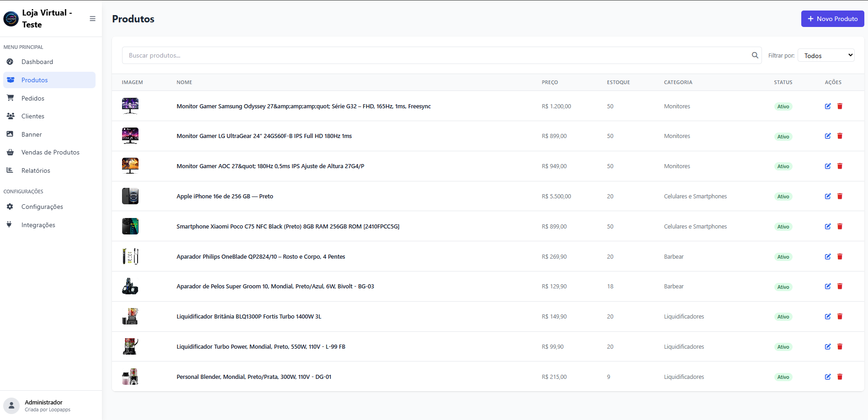Click the search magnifier icon
This screenshot has width=868, height=420.
[x=755, y=55]
